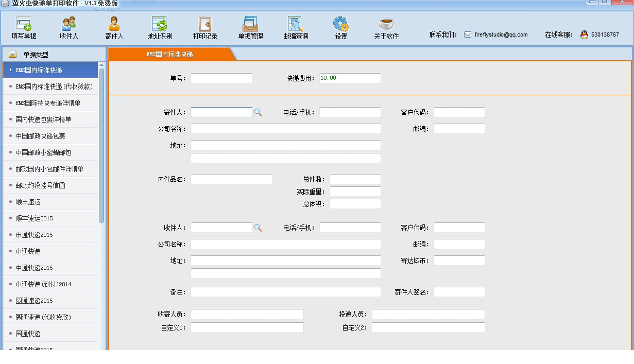
Task: Select EMS国际特快专递详情单 in the list
Action: pyautogui.click(x=50, y=103)
